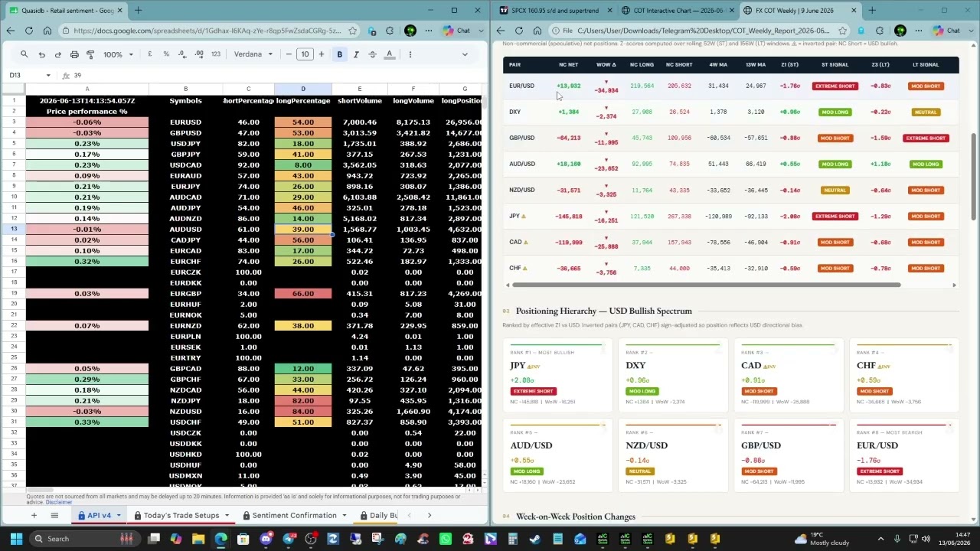Click the font size field showing 10
Screen dimensions: 980x551
click(x=305, y=54)
